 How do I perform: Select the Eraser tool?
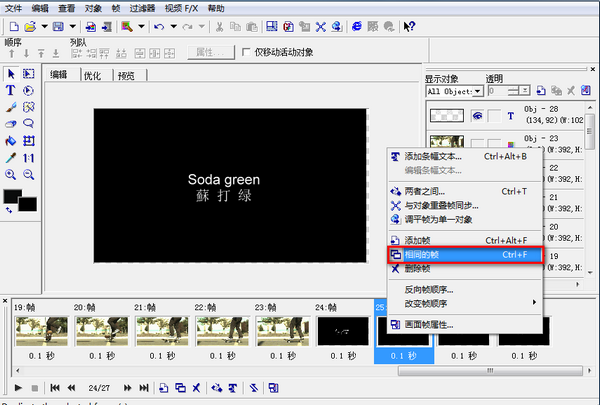pos(11,124)
